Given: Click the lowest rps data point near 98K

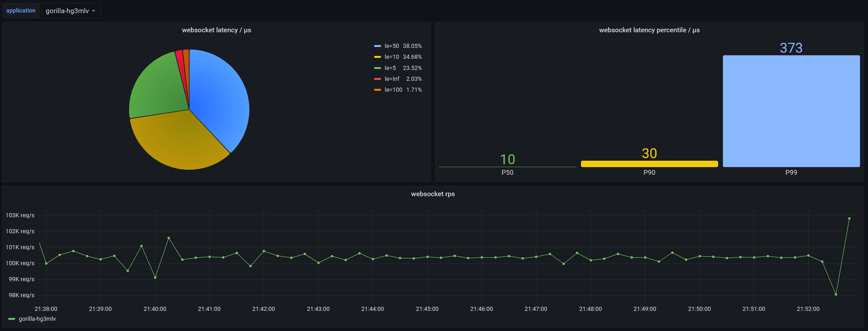Looking at the screenshot, I should [x=836, y=295].
